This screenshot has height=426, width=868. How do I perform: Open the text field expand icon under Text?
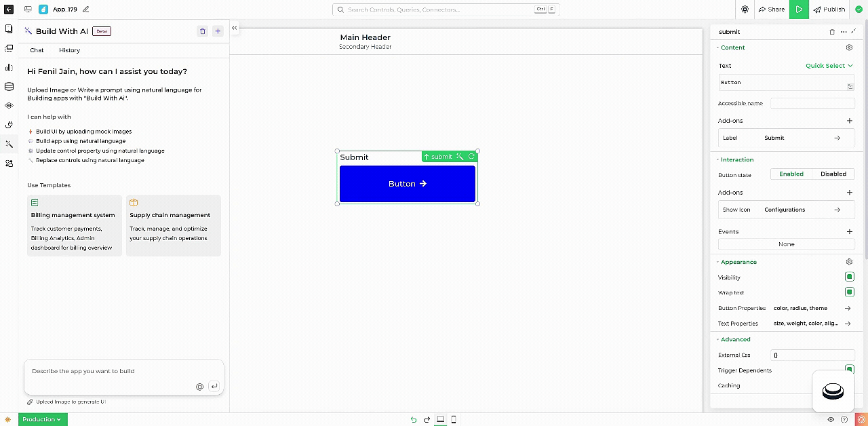[850, 87]
